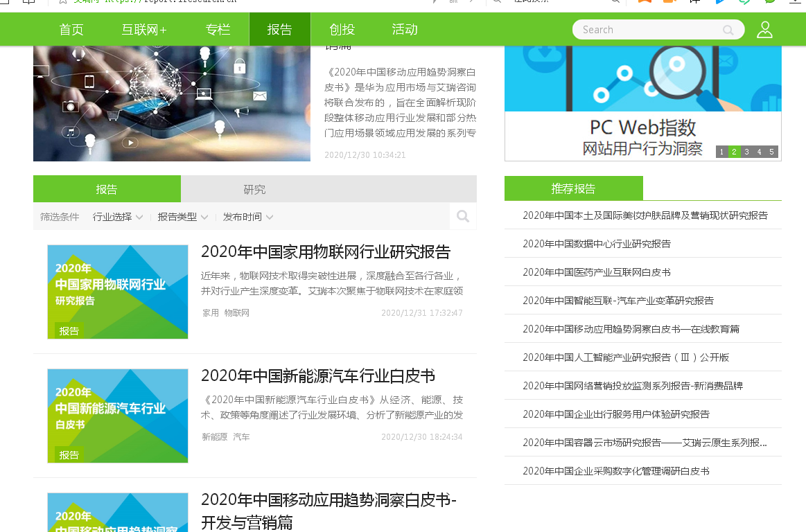Click the filter bar search icon
The image size is (806, 532).
tap(462, 217)
